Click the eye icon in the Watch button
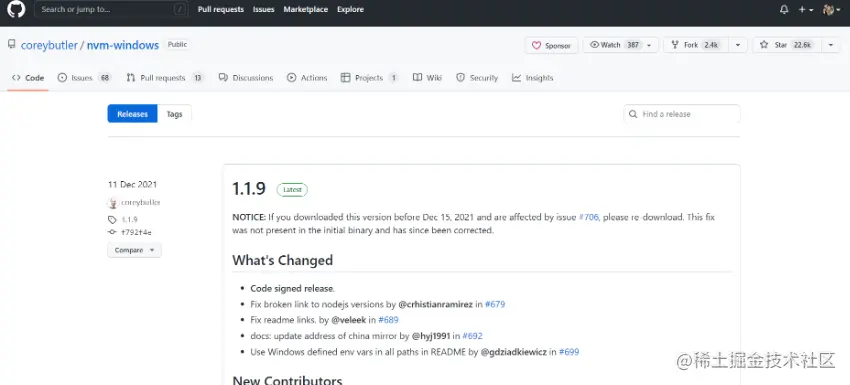The width and height of the screenshot is (850, 385). 594,45
